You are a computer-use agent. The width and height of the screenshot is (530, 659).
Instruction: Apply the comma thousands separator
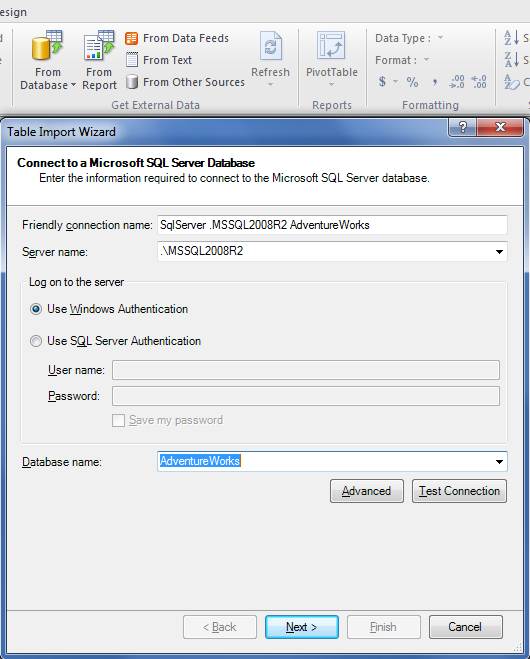(x=435, y=82)
